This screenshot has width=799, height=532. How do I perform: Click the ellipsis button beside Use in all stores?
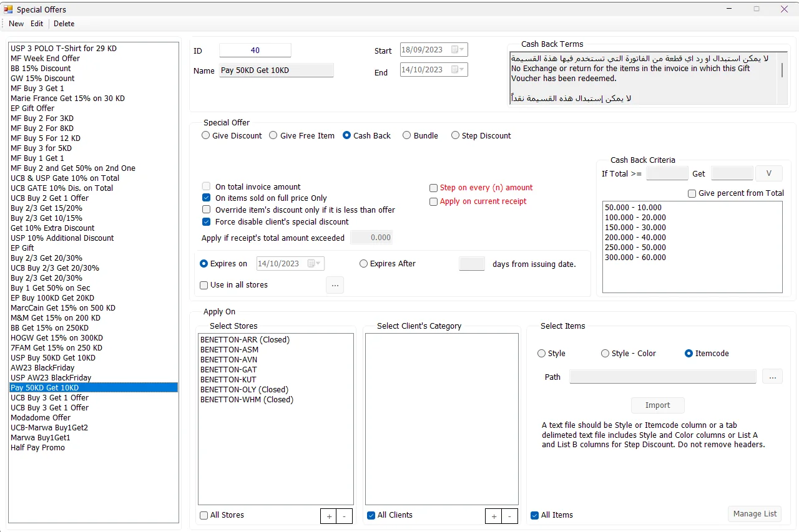click(335, 285)
